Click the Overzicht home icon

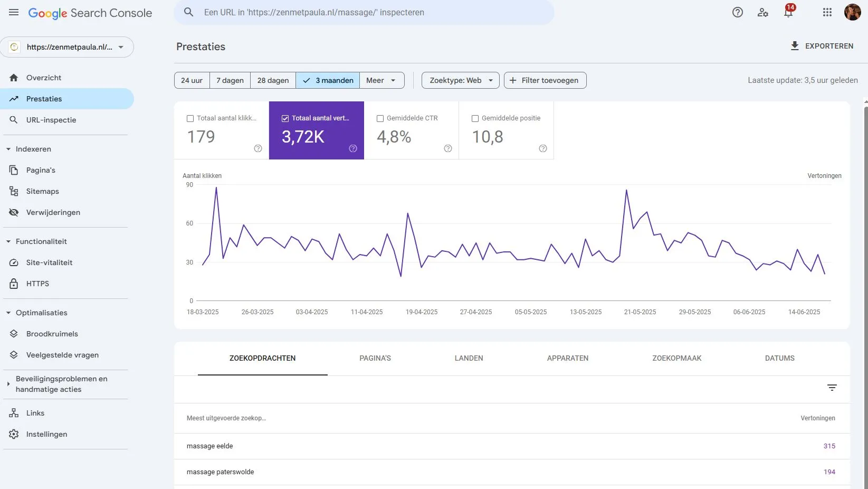pyautogui.click(x=14, y=78)
